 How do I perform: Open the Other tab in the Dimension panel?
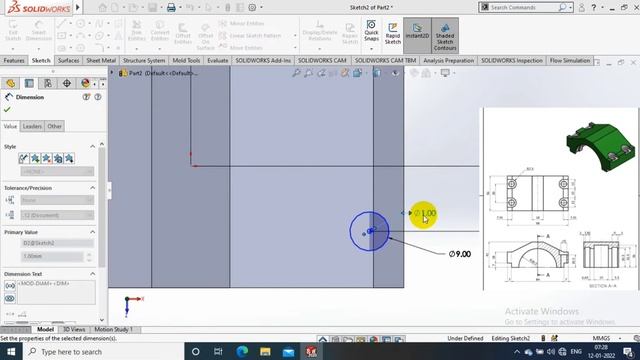click(x=54, y=126)
